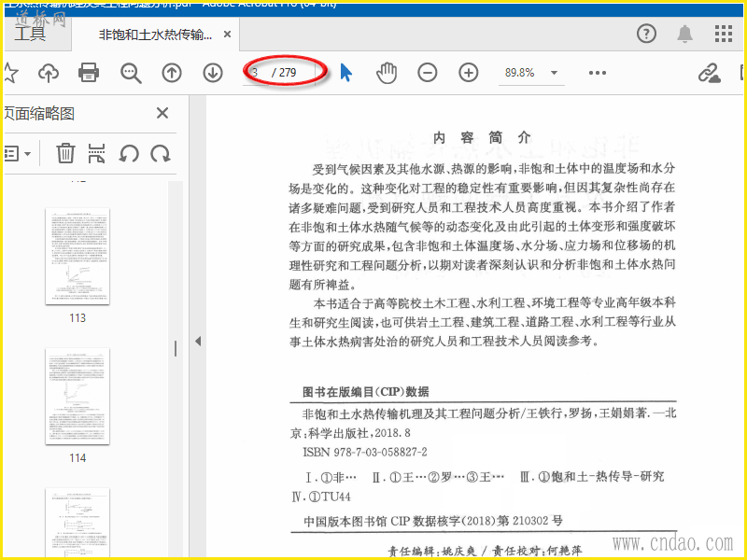
Task: Select the page 114 thumbnail
Action: click(x=78, y=396)
